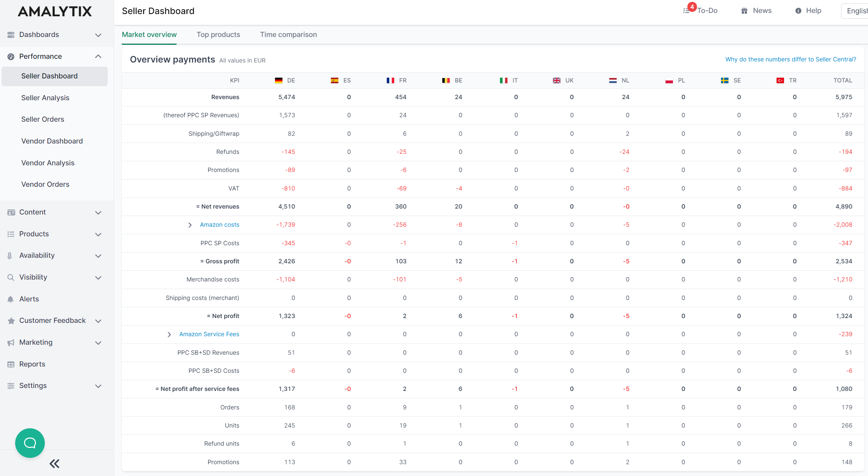Viewport: 868px width, 476px height.
Task: Click '= Net profit after service fees' label
Action: (x=197, y=389)
